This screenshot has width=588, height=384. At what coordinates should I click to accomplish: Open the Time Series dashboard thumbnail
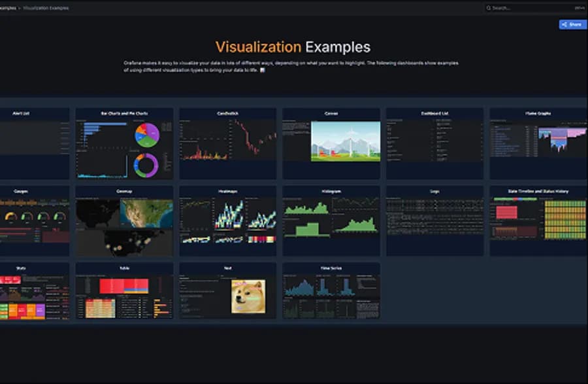pos(331,291)
